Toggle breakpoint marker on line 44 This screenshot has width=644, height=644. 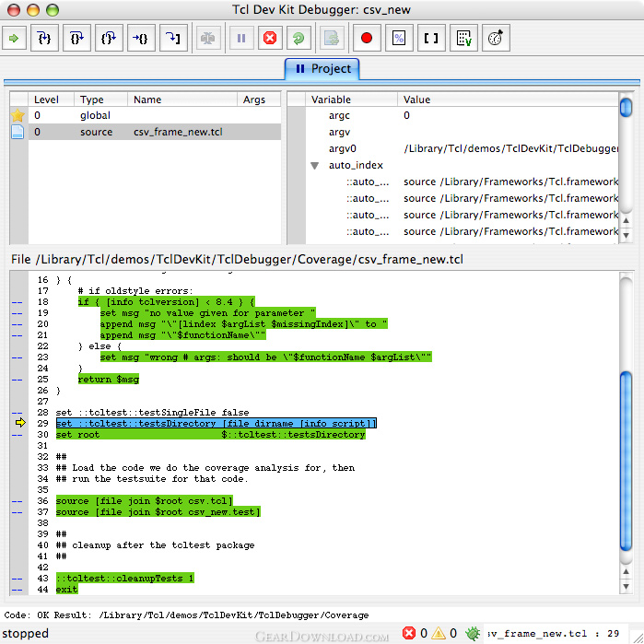coord(17,590)
